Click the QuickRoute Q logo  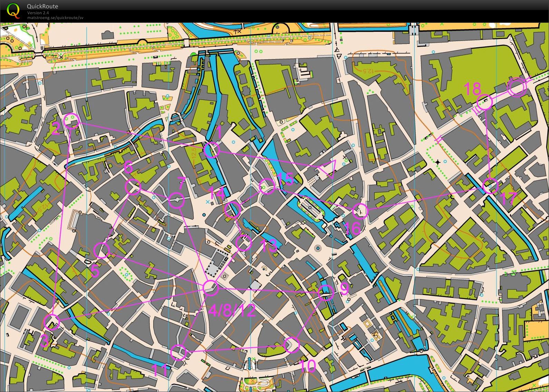coord(13,10)
